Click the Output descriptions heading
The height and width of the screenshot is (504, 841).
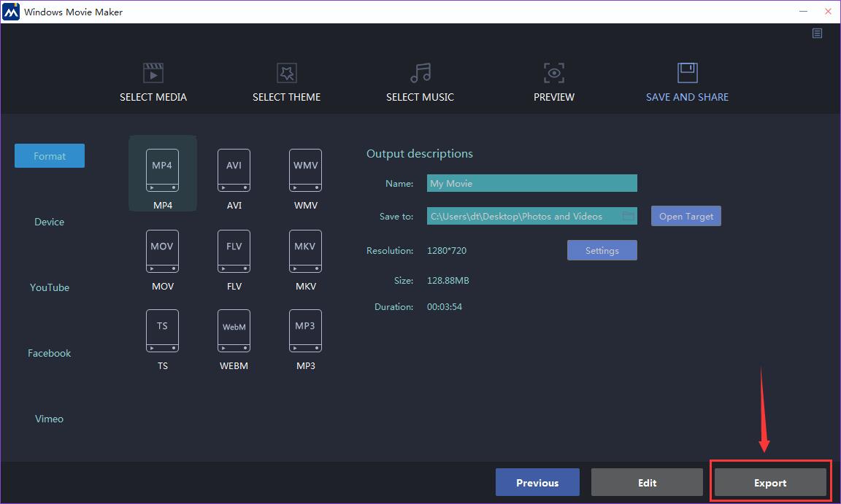(420, 154)
